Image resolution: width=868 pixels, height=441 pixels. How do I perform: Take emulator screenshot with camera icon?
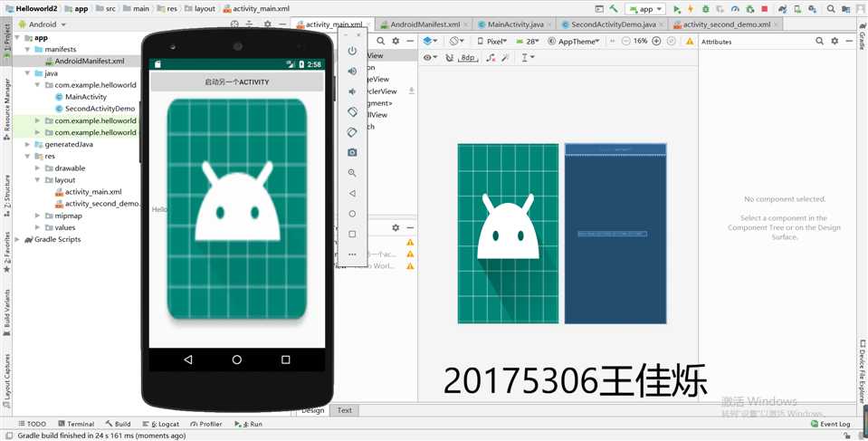352,152
